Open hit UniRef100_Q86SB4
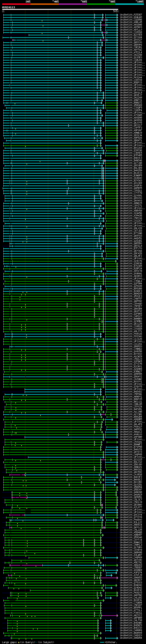 pos(131,309)
